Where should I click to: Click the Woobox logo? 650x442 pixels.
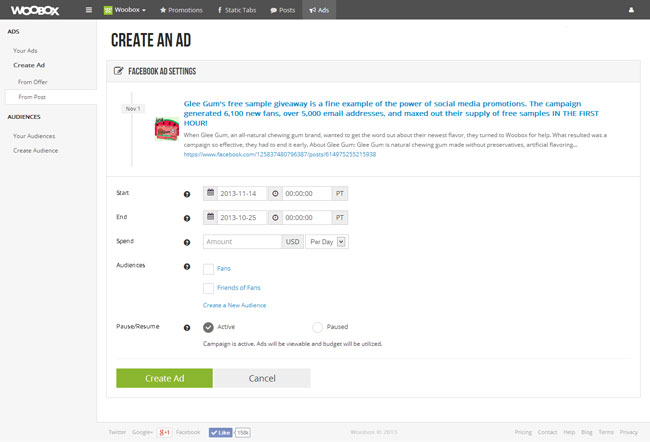click(x=35, y=10)
